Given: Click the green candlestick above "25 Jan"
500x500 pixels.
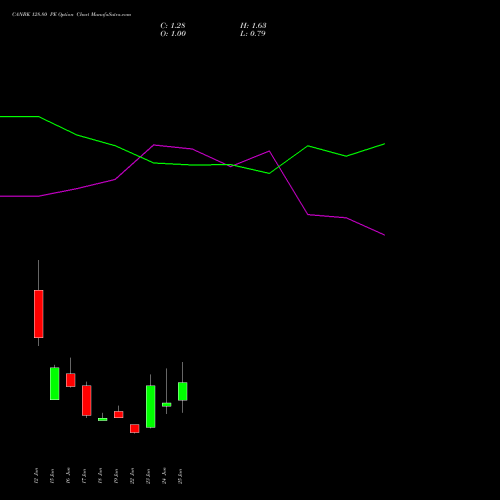Looking at the screenshot, I should (x=183, y=391).
